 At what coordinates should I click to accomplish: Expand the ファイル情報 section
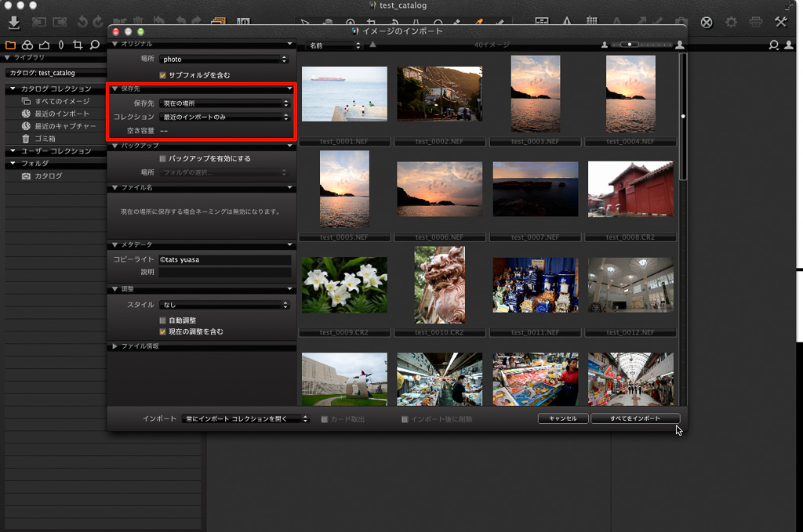(x=115, y=346)
